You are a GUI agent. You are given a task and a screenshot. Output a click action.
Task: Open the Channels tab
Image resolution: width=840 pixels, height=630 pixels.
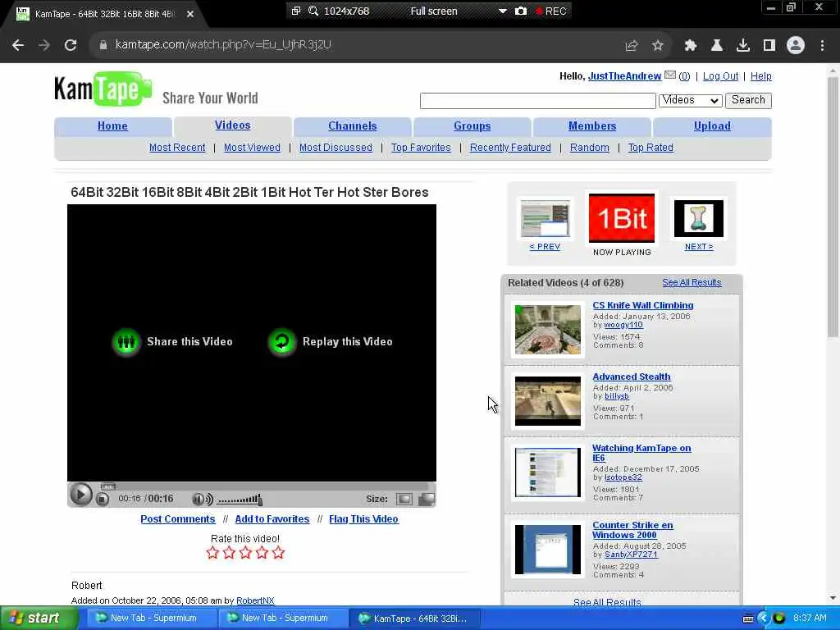[x=353, y=126]
